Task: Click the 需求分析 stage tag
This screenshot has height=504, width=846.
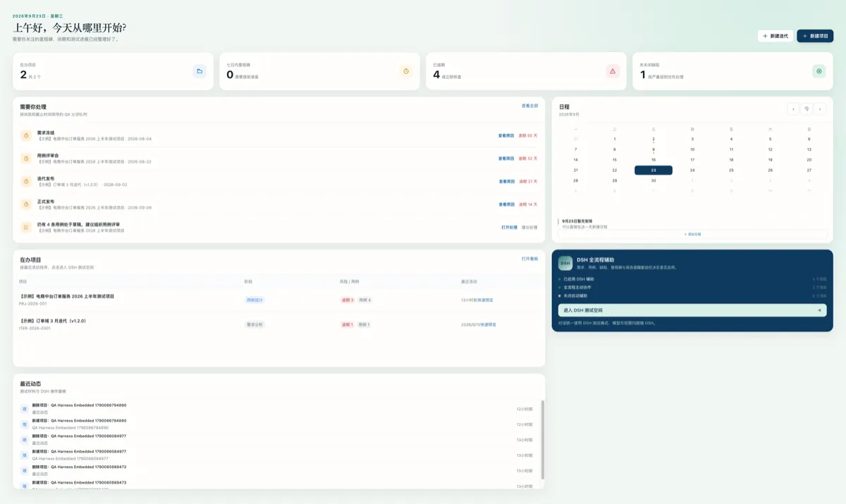Action: [x=255, y=324]
